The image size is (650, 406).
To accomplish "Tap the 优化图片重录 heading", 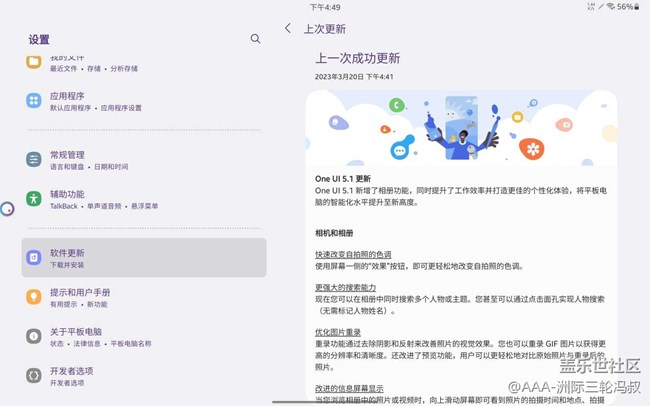I will (338, 332).
